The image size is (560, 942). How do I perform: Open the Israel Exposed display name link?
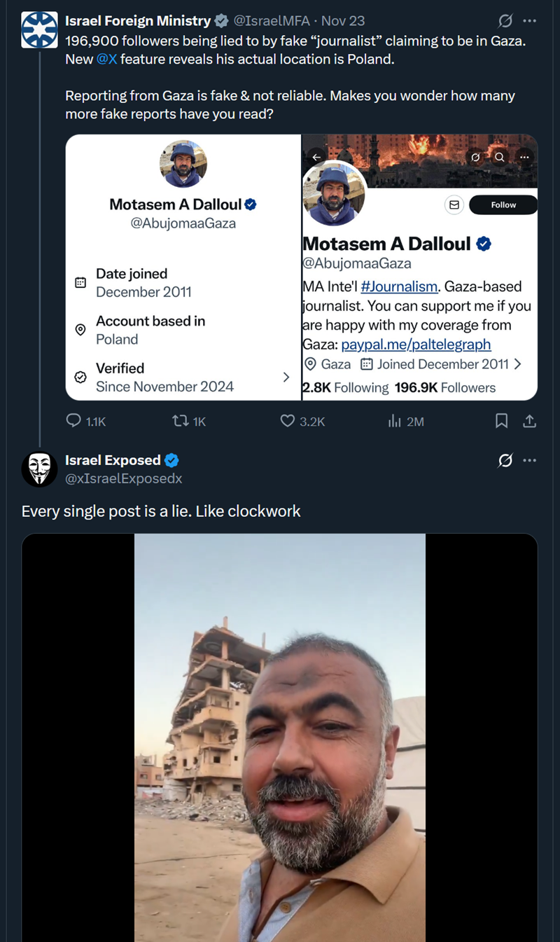click(x=113, y=460)
